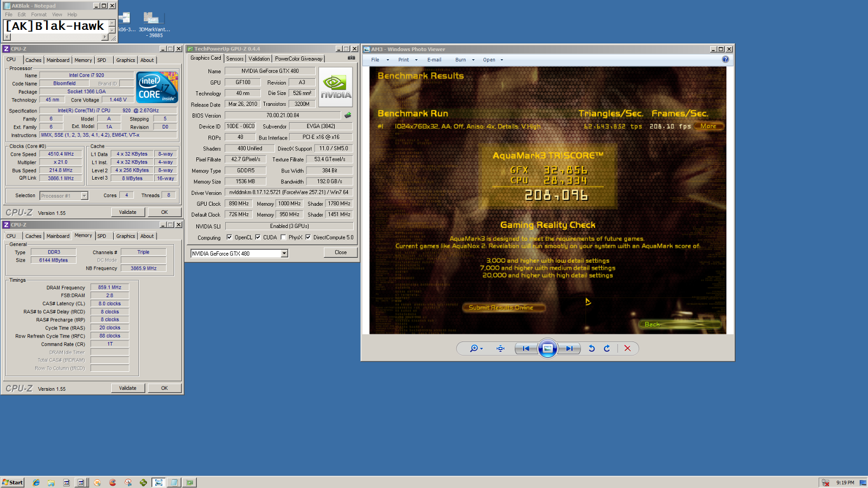Open the PowerColor Giveaway tab
The image size is (868, 488).
(x=298, y=59)
